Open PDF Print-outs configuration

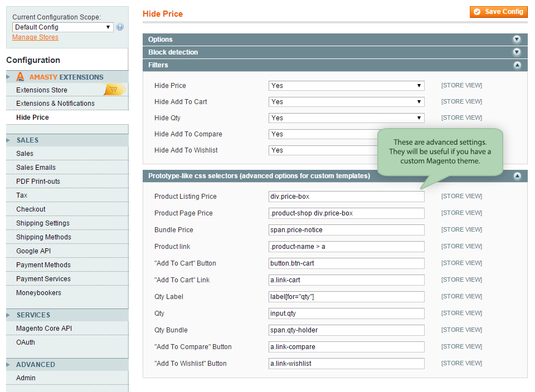click(38, 182)
